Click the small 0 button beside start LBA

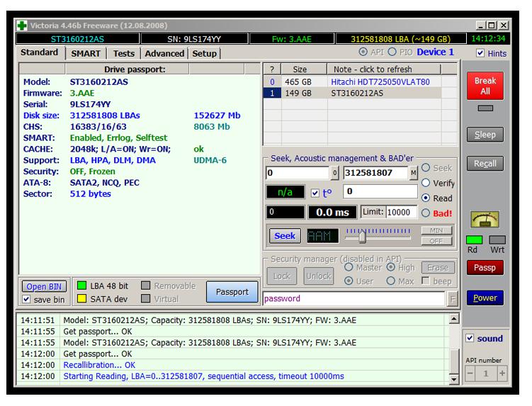click(334, 173)
